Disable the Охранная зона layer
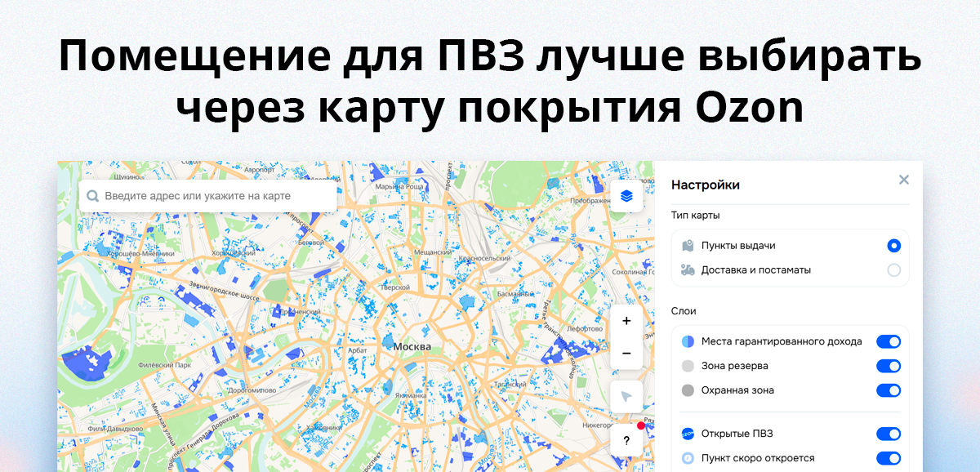The height and width of the screenshot is (472, 980). tap(889, 390)
